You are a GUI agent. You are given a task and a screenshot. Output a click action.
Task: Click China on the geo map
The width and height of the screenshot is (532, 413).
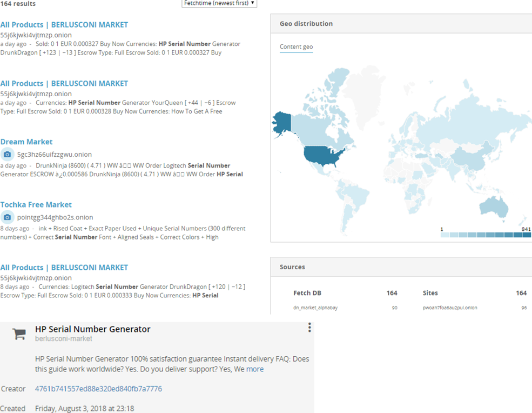(470, 158)
